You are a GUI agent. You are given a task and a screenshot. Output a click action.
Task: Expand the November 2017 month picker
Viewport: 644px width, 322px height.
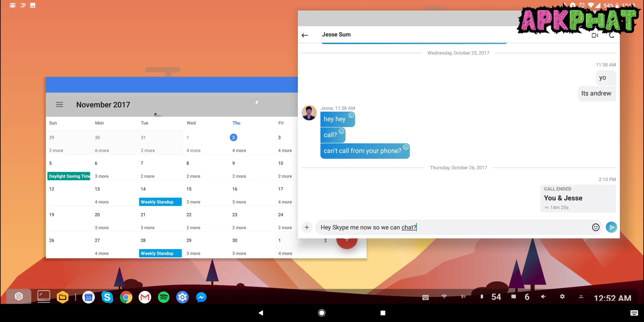click(103, 105)
